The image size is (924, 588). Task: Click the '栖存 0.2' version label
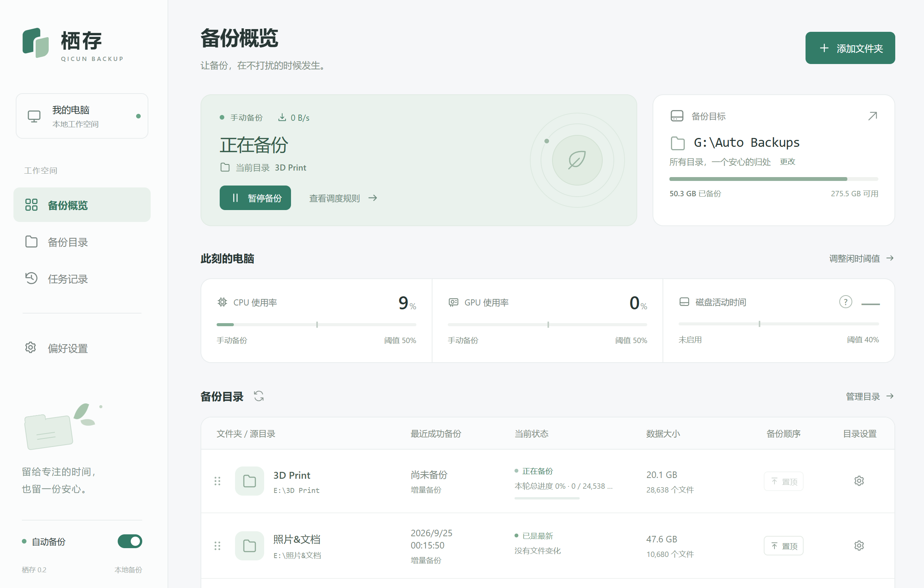(x=34, y=570)
